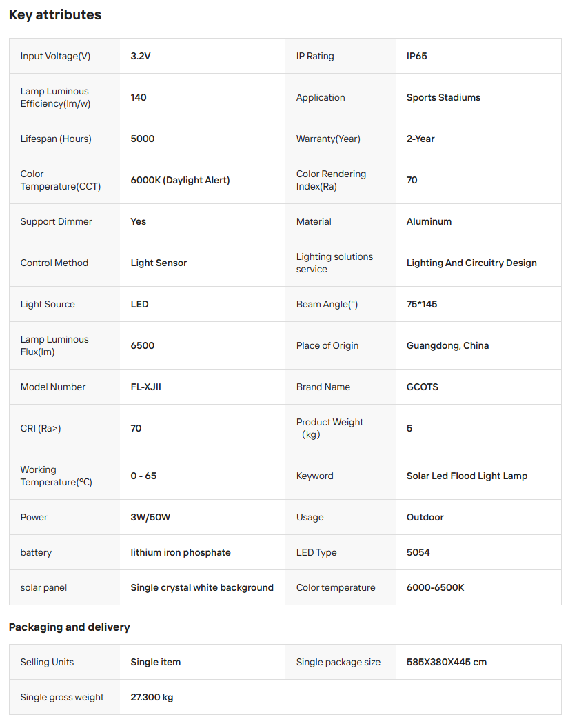This screenshot has width=568, height=728.
Task: Click the 3W/50W power value
Action: click(x=150, y=517)
